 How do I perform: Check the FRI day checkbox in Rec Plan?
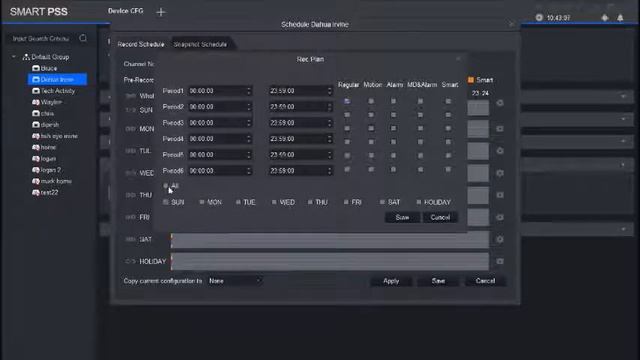point(346,202)
